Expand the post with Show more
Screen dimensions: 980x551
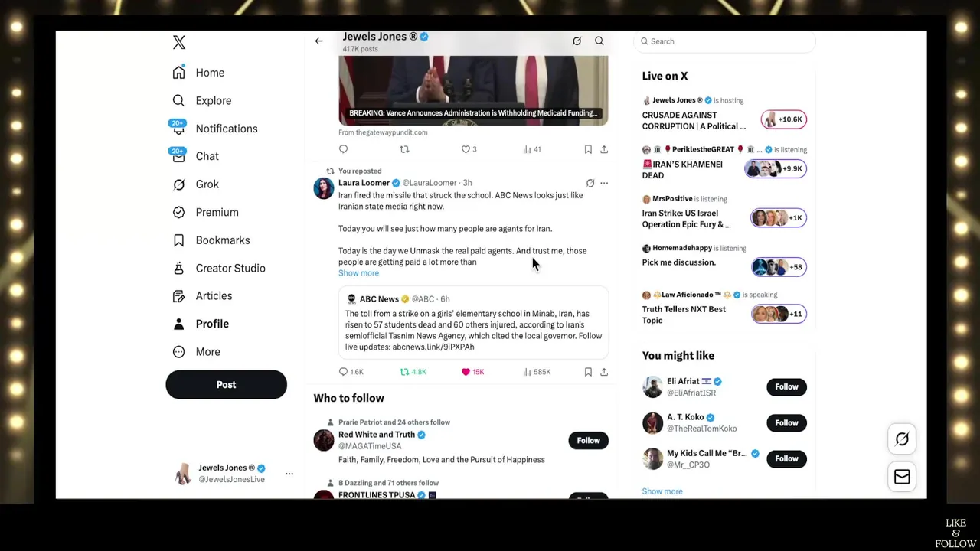click(x=358, y=273)
